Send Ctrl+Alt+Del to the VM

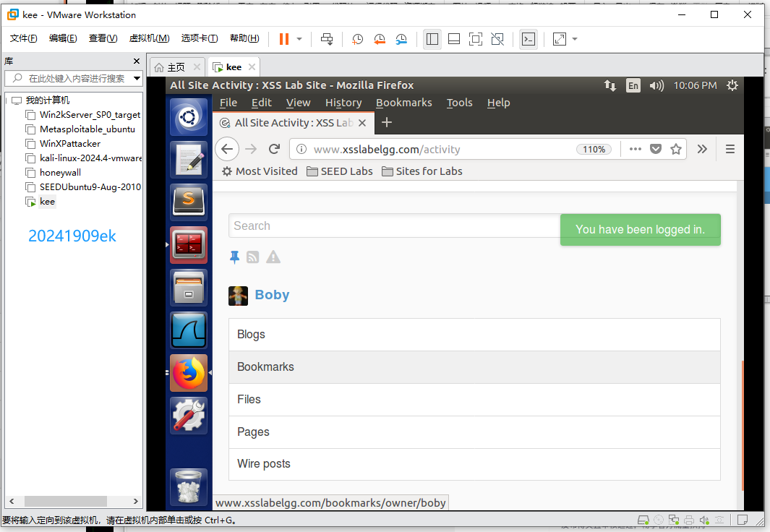click(327, 39)
